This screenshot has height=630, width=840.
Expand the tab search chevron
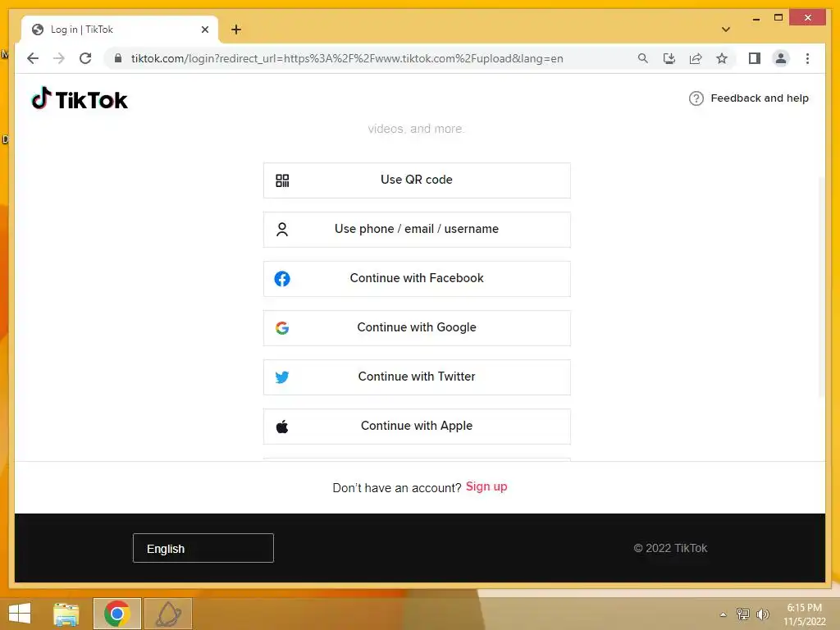tap(726, 30)
